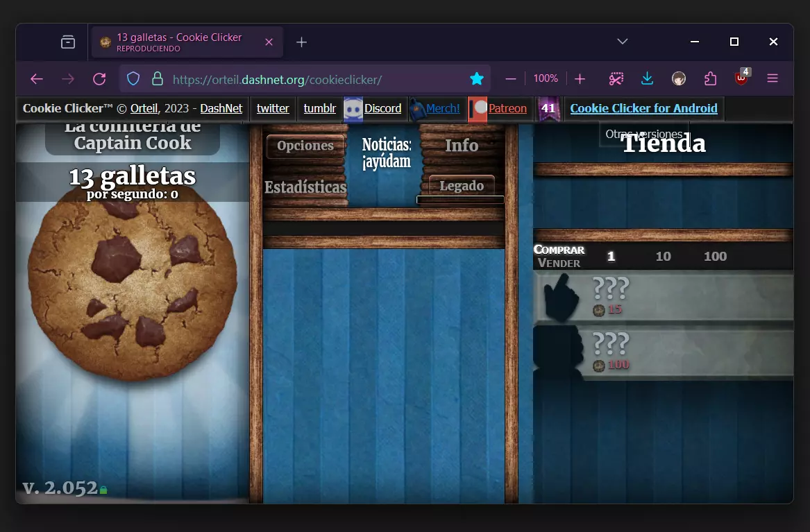Screen dimensions: 810x532
Task: Expand the list all tabs chevron
Action: point(623,42)
